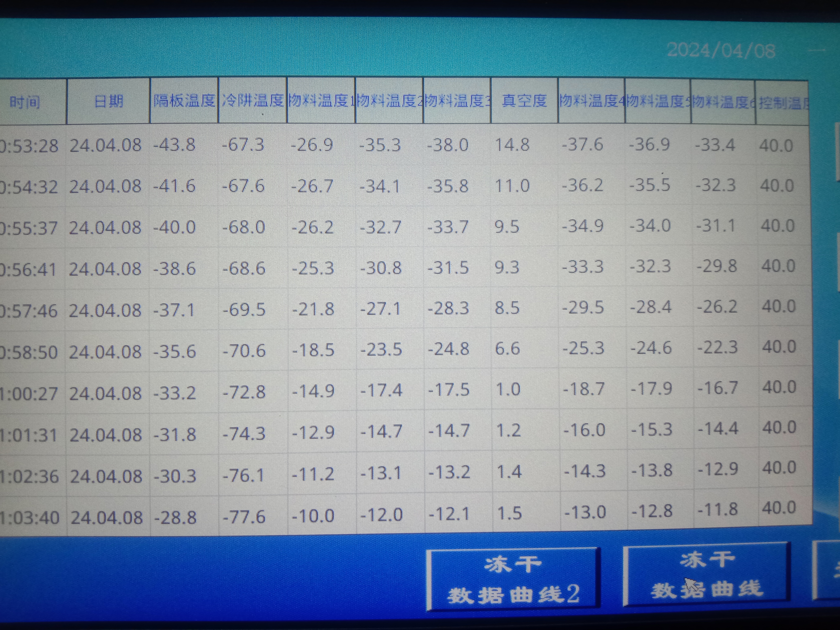Click time cell 0:54:32
The image size is (840, 630).
pos(29,187)
